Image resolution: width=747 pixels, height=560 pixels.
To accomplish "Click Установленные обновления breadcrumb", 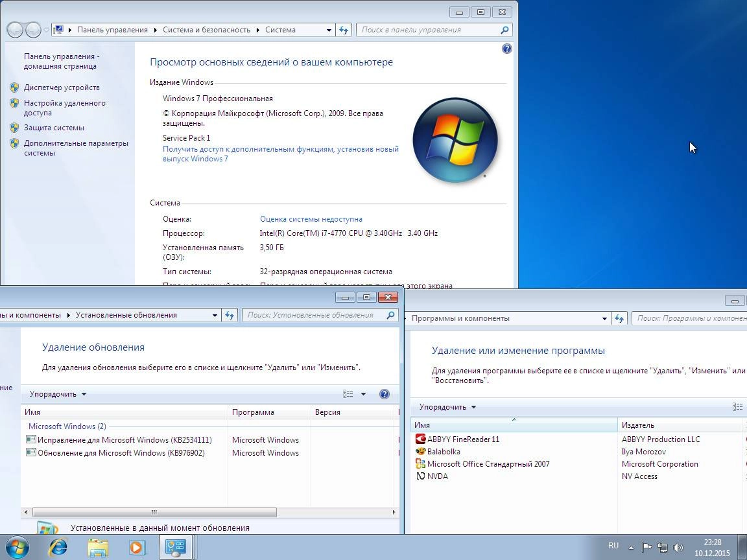I will [x=126, y=315].
